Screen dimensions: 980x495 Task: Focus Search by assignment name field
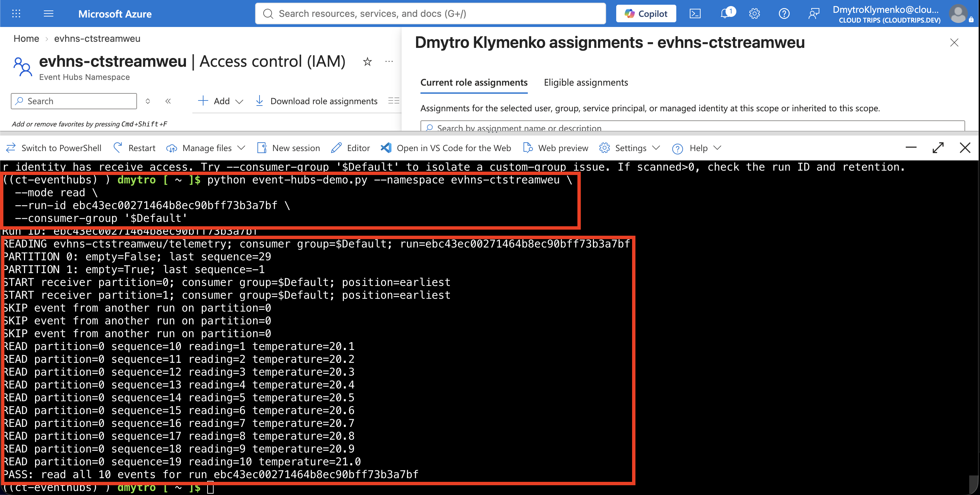point(692,126)
